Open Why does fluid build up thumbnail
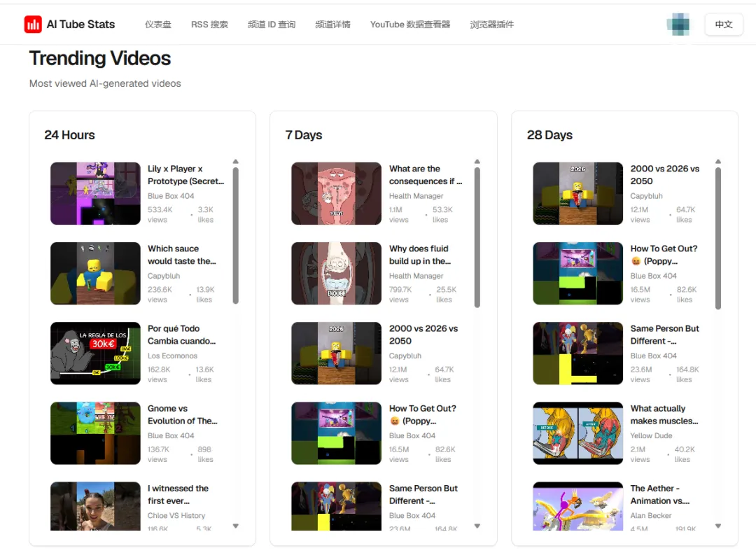This screenshot has width=756, height=560. point(336,274)
